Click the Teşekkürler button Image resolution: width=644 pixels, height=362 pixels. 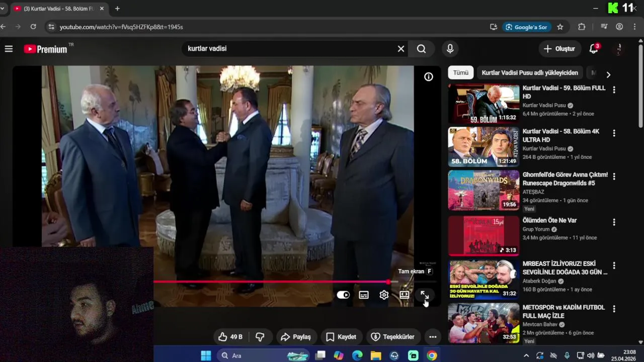pos(393,337)
